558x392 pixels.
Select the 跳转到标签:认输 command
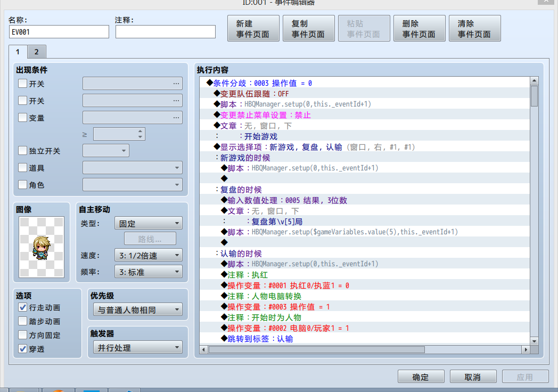point(365,339)
